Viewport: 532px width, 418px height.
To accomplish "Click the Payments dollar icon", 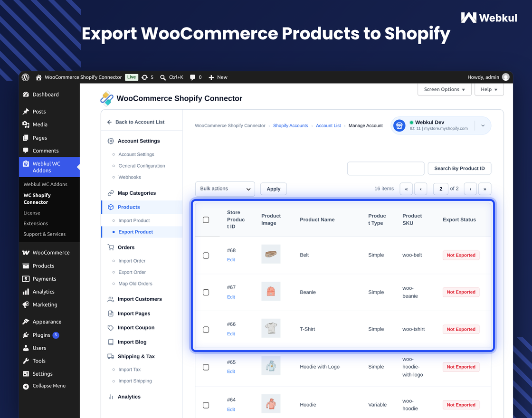I will (26, 279).
